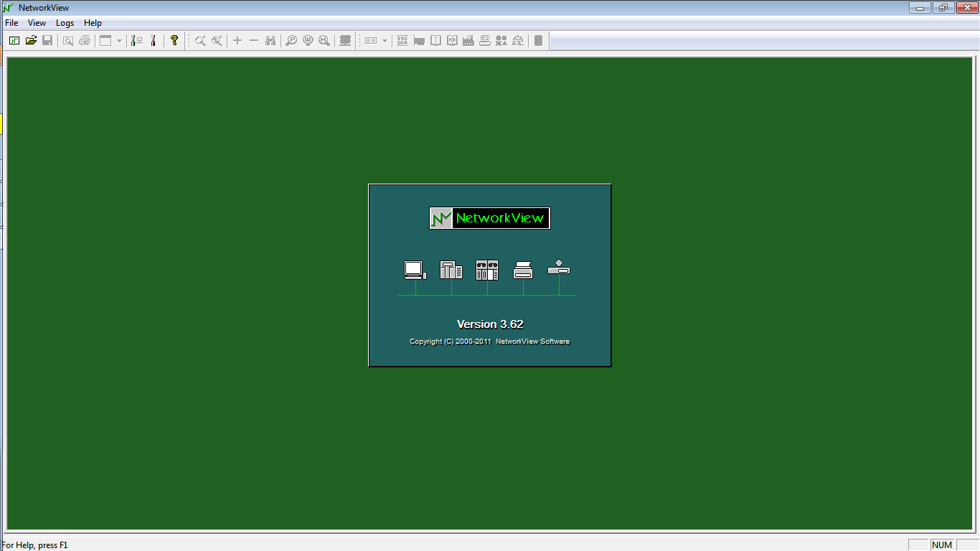Click the green probe network icon
Viewport: 980px width, 551px height.
[137, 41]
